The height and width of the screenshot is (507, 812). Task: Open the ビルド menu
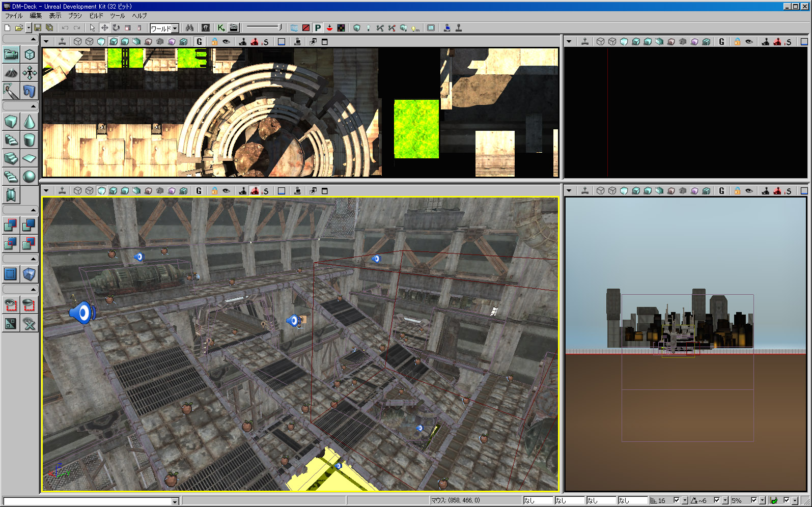pos(96,16)
